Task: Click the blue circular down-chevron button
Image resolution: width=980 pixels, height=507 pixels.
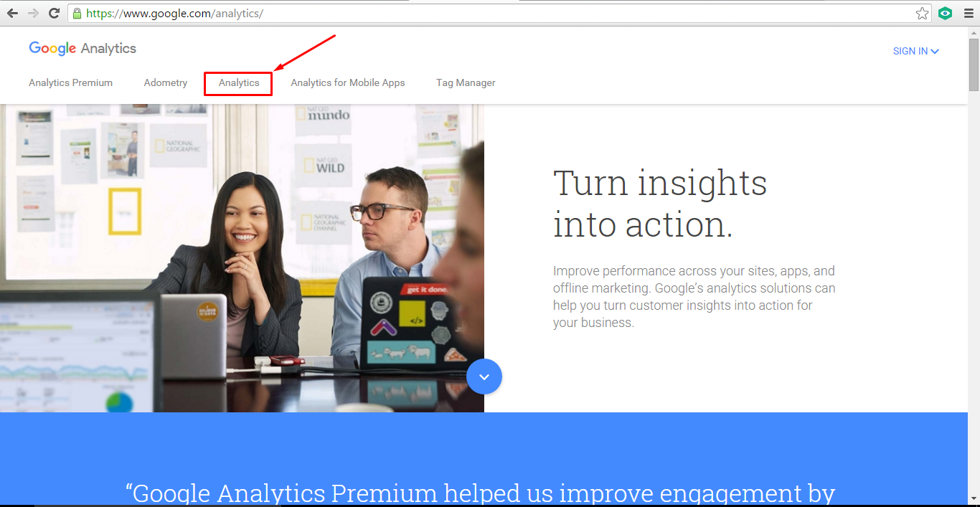Action: (x=484, y=376)
